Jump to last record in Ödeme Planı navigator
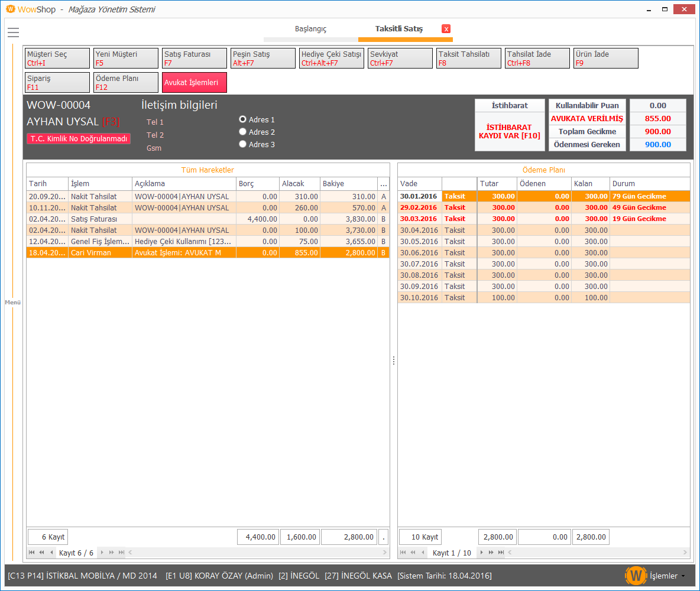The image size is (700, 591). tap(500, 553)
